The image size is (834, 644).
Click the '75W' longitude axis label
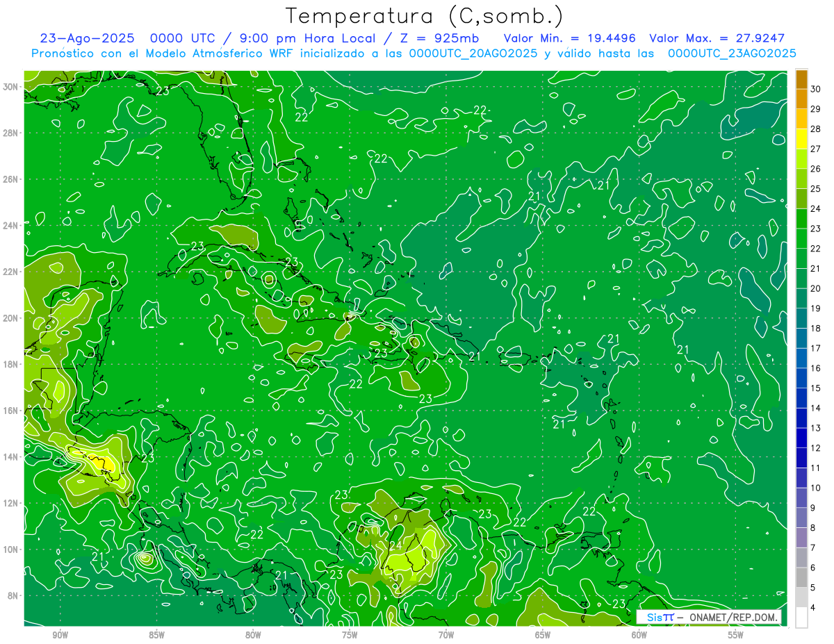[350, 635]
